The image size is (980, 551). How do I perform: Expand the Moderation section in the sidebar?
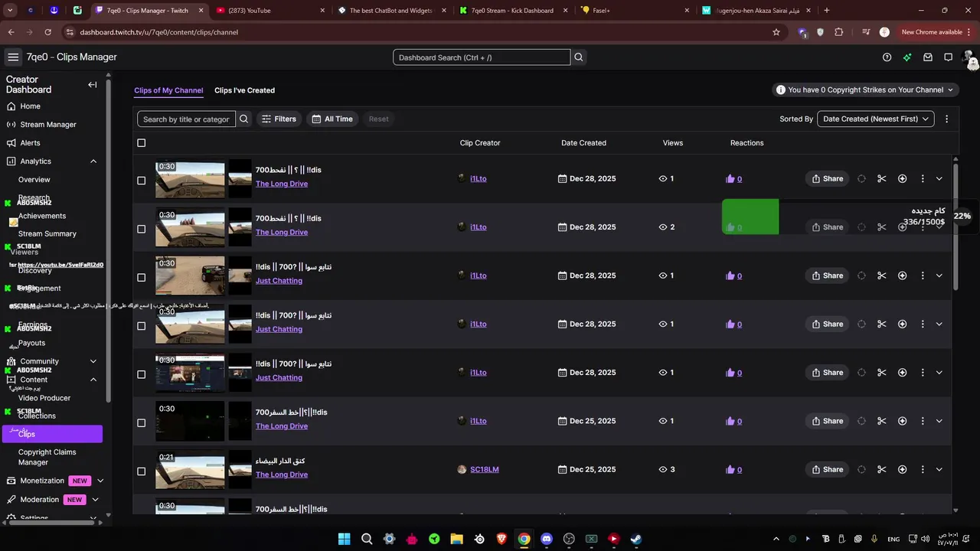pyautogui.click(x=95, y=500)
